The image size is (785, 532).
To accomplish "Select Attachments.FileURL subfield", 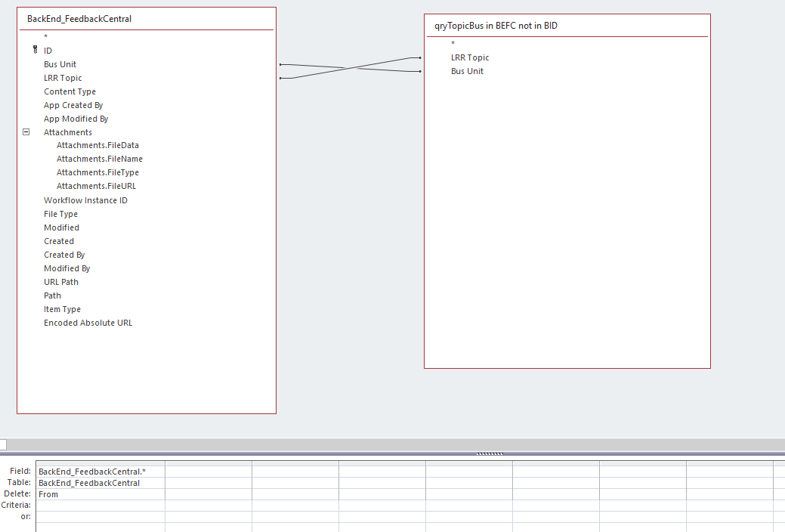I will (x=96, y=186).
